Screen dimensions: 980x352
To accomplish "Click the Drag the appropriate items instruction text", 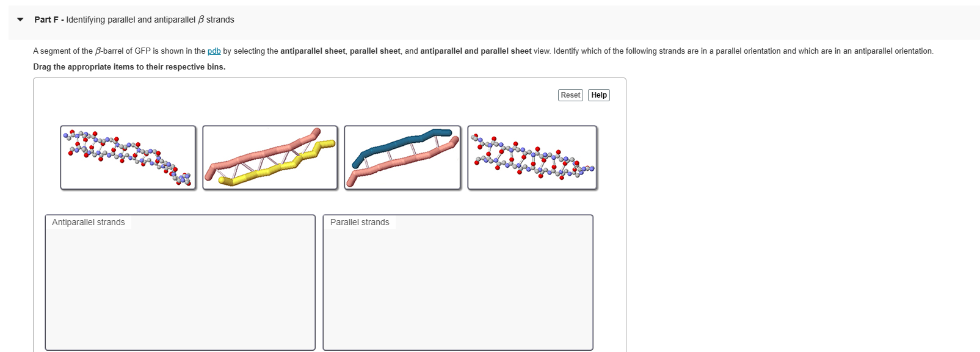I will click(129, 66).
